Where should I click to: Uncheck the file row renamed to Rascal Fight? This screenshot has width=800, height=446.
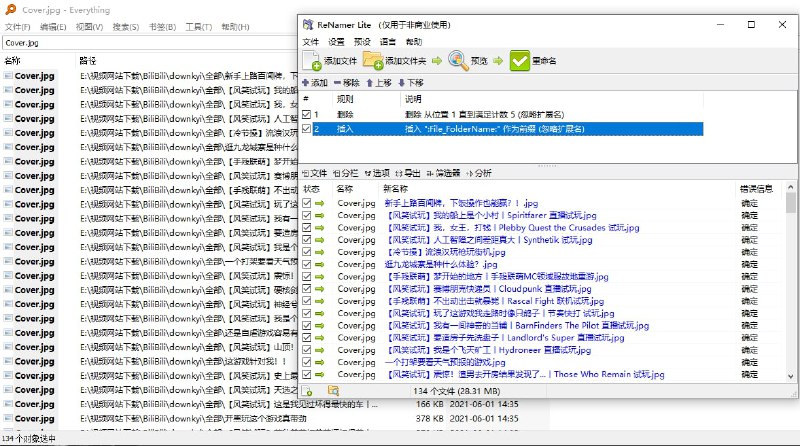pyautogui.click(x=306, y=301)
